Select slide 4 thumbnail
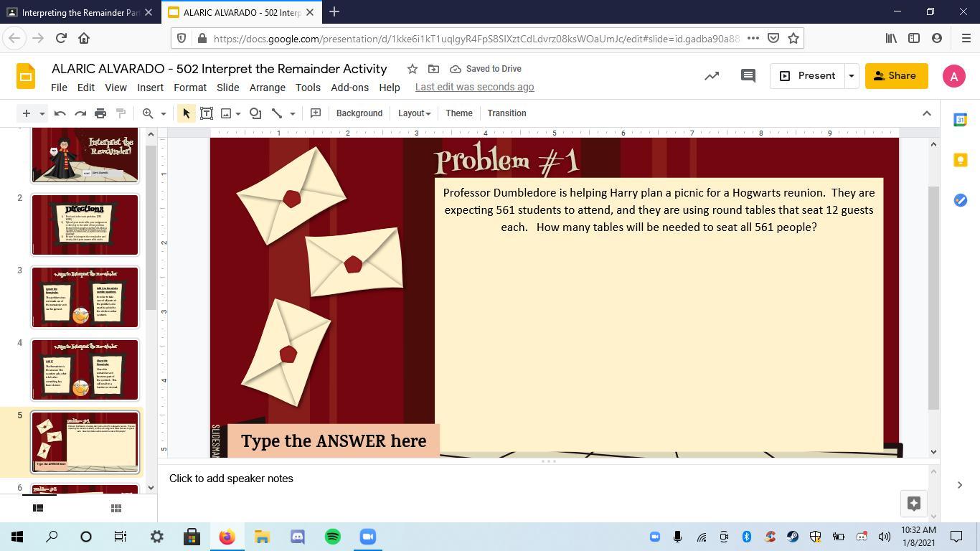This screenshot has height=551, width=980. click(x=85, y=369)
